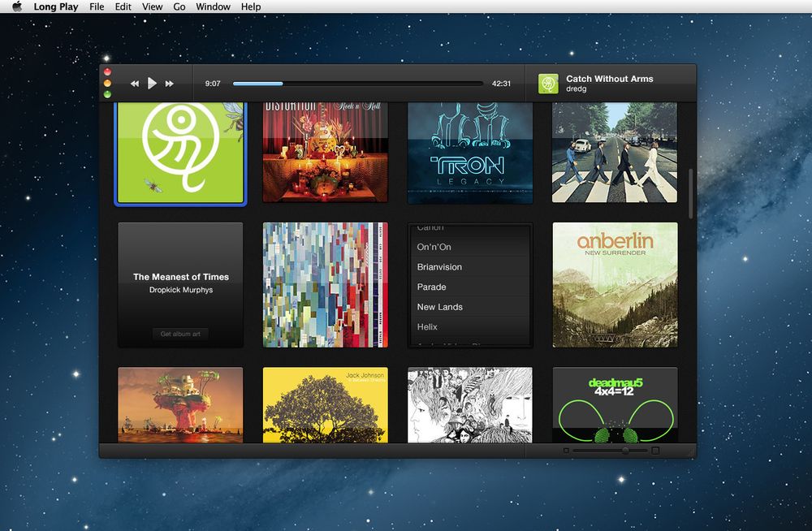This screenshot has width=812, height=531.
Task: Skip to the previous track
Action: [x=135, y=84]
